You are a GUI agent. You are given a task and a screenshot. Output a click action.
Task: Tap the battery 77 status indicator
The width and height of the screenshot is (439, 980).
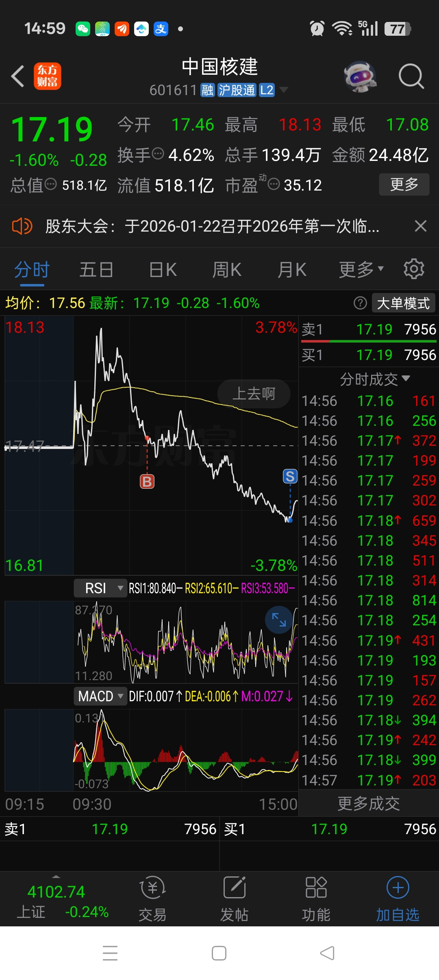(398, 29)
